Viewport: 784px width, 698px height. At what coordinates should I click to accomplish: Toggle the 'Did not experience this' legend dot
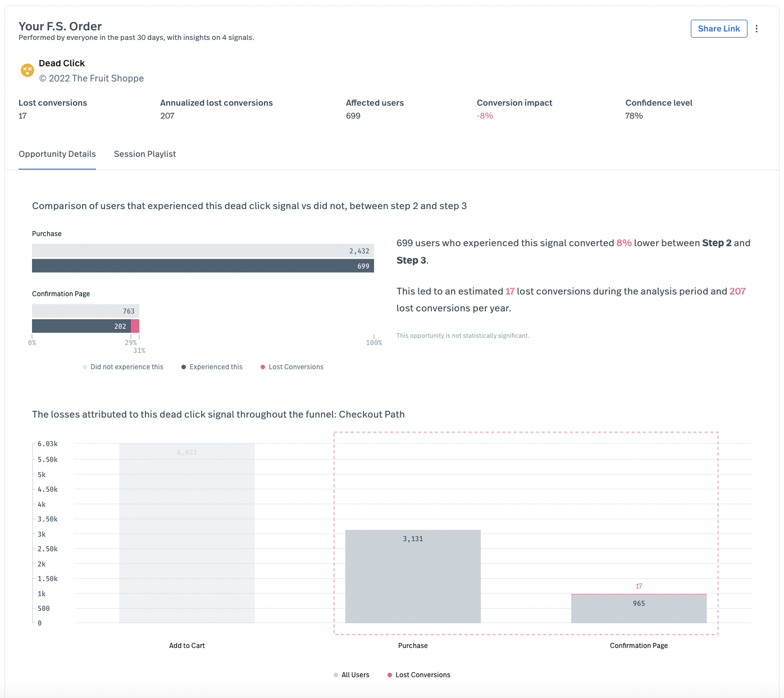pos(85,367)
